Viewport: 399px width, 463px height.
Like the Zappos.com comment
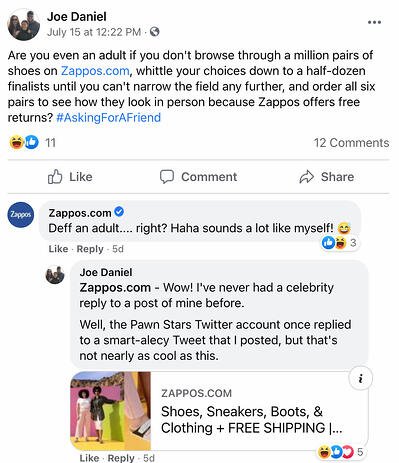click(58, 249)
